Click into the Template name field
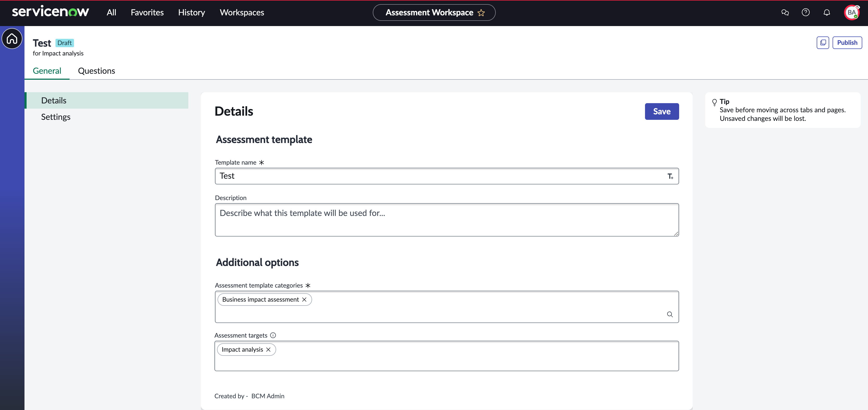The width and height of the screenshot is (868, 410). click(x=447, y=176)
